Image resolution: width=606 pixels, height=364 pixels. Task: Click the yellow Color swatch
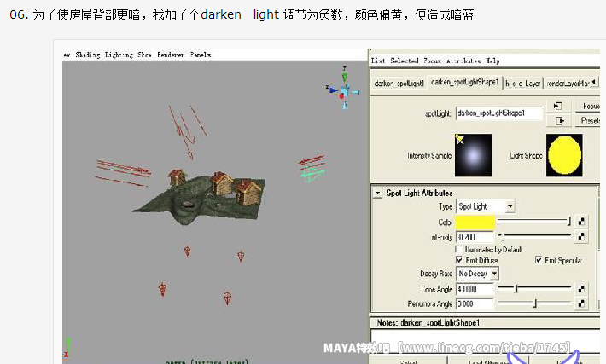pyautogui.click(x=475, y=222)
